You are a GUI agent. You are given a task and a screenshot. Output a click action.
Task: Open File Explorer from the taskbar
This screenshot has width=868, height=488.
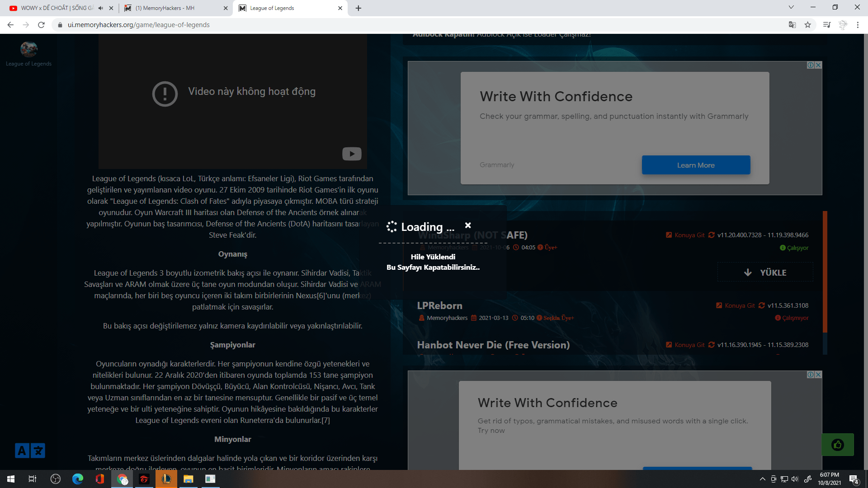pyautogui.click(x=189, y=479)
